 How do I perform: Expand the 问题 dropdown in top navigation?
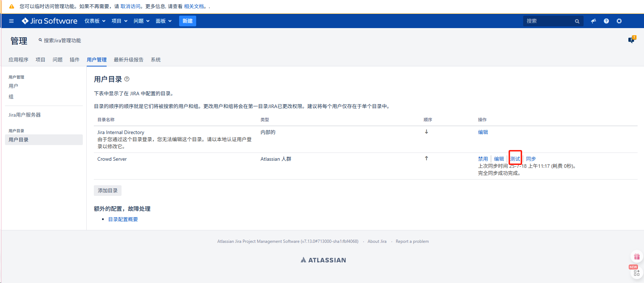tap(141, 21)
